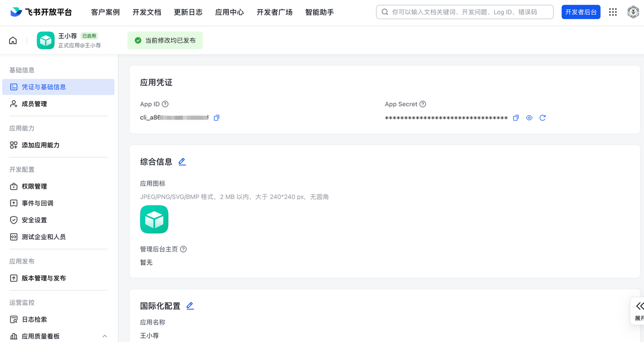The width and height of the screenshot is (644, 342).
Task: Show help tooltip for App ID
Action: click(165, 104)
